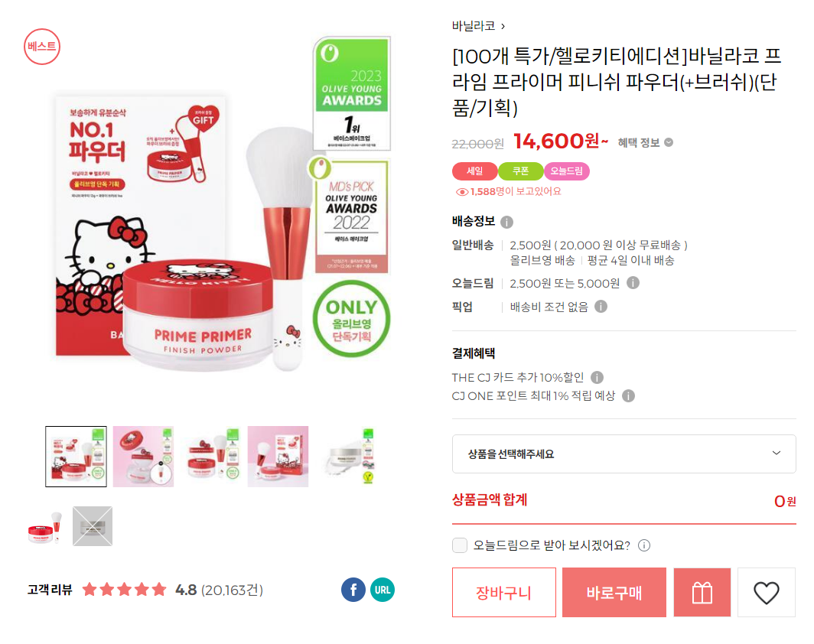
Task: Open info icon next to 픽업 배송비 조건
Action: click(601, 307)
